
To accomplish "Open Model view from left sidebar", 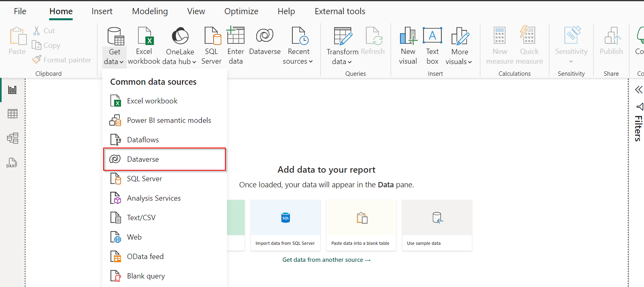I will (13, 138).
